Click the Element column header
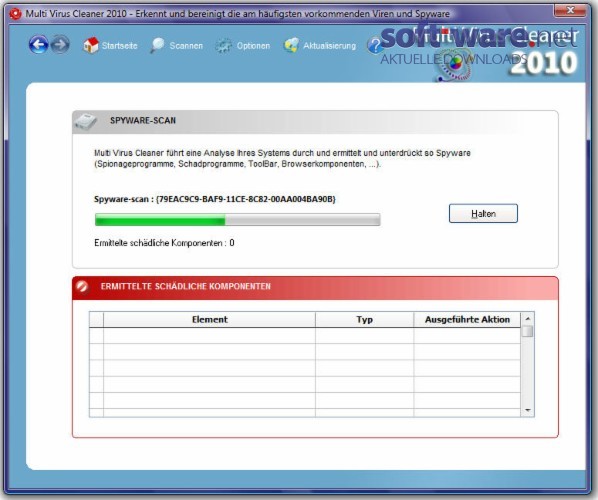Image resolution: width=598 pixels, height=500 pixels. (209, 320)
